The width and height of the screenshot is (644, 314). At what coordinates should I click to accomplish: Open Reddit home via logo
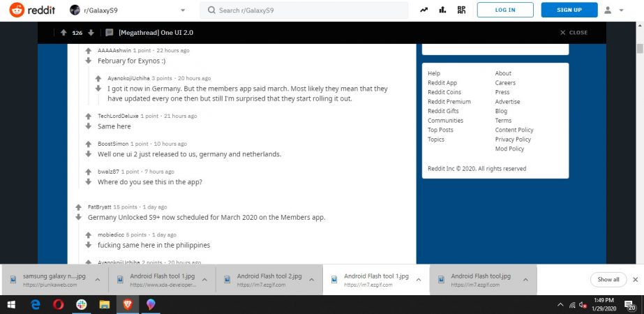click(x=33, y=10)
